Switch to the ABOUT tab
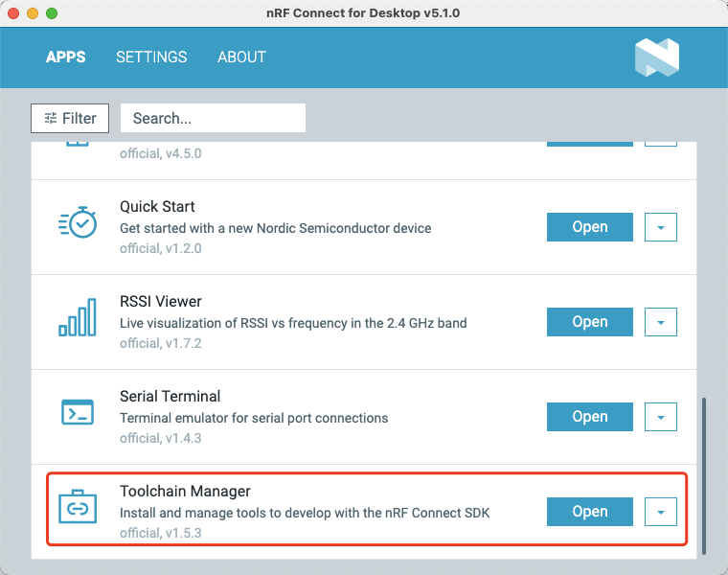 pos(242,57)
